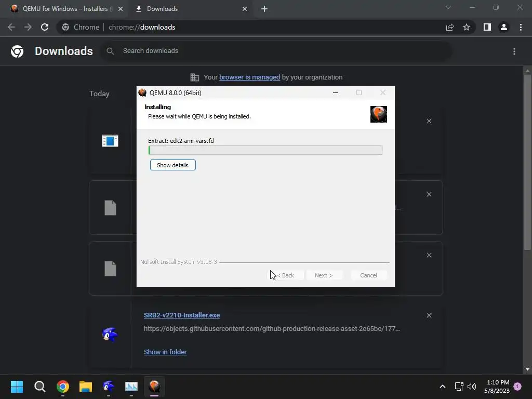Click QEMU installer icon in taskbar

pyautogui.click(x=154, y=387)
